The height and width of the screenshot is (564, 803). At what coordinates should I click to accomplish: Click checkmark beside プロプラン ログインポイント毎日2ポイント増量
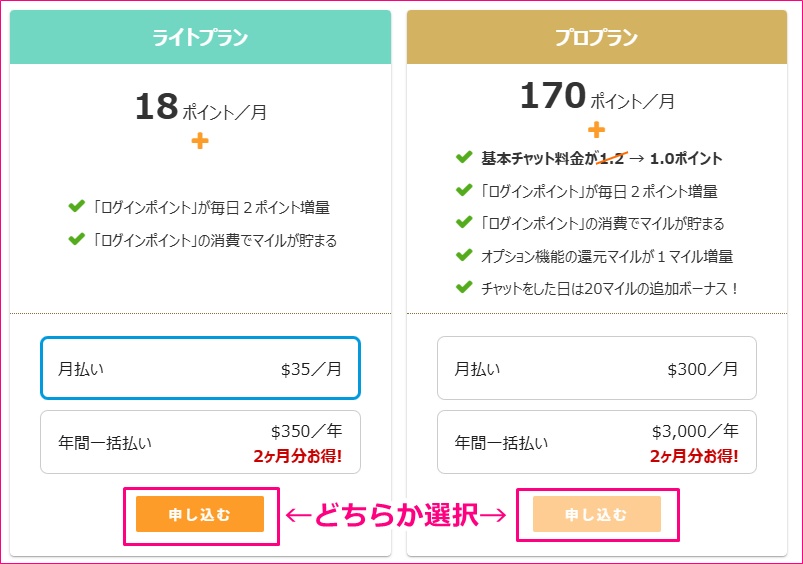[463, 190]
